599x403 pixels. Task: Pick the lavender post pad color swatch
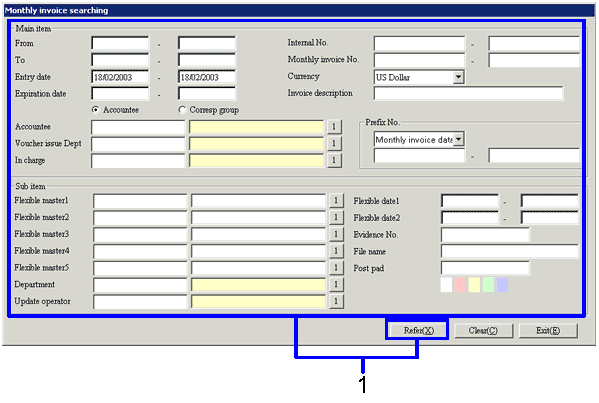502,285
